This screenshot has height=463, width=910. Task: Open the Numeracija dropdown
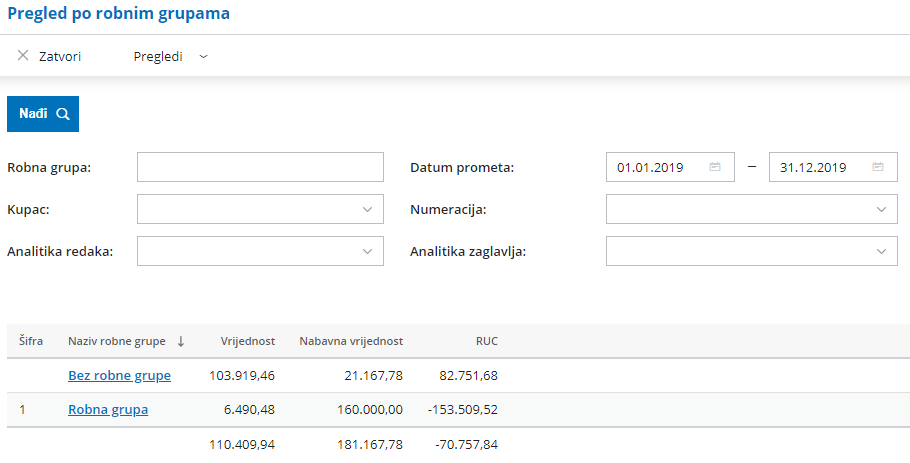coord(752,209)
